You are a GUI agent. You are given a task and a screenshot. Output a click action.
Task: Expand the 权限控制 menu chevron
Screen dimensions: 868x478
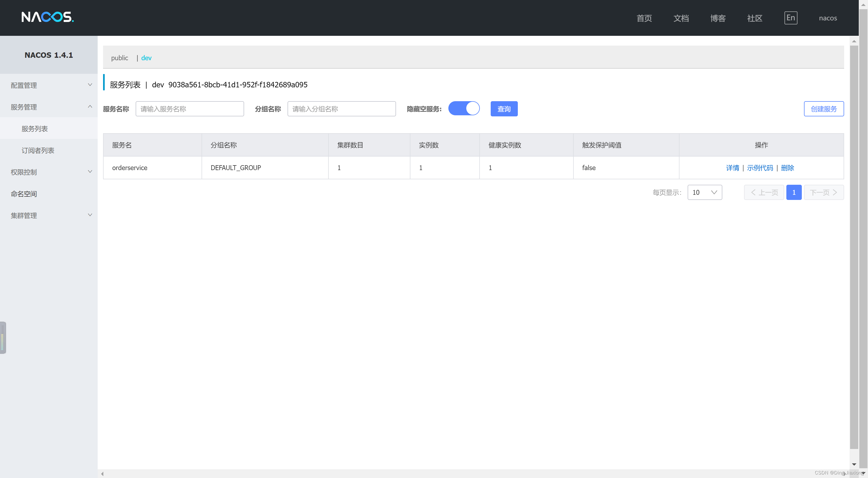(x=90, y=171)
